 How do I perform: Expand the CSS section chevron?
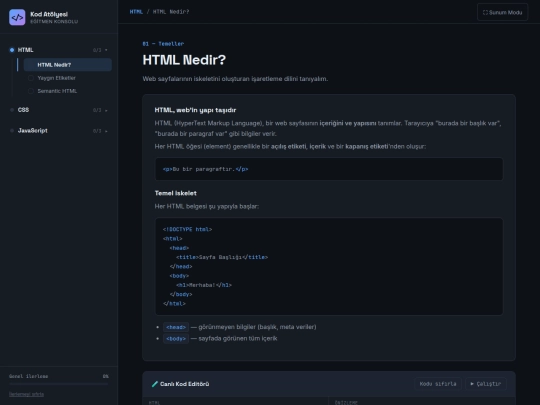(106, 111)
